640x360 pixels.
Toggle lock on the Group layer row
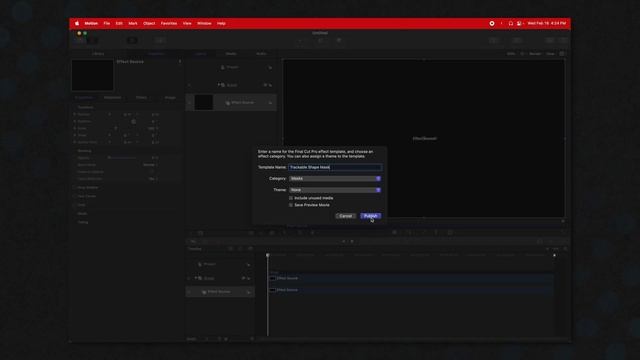(270, 85)
